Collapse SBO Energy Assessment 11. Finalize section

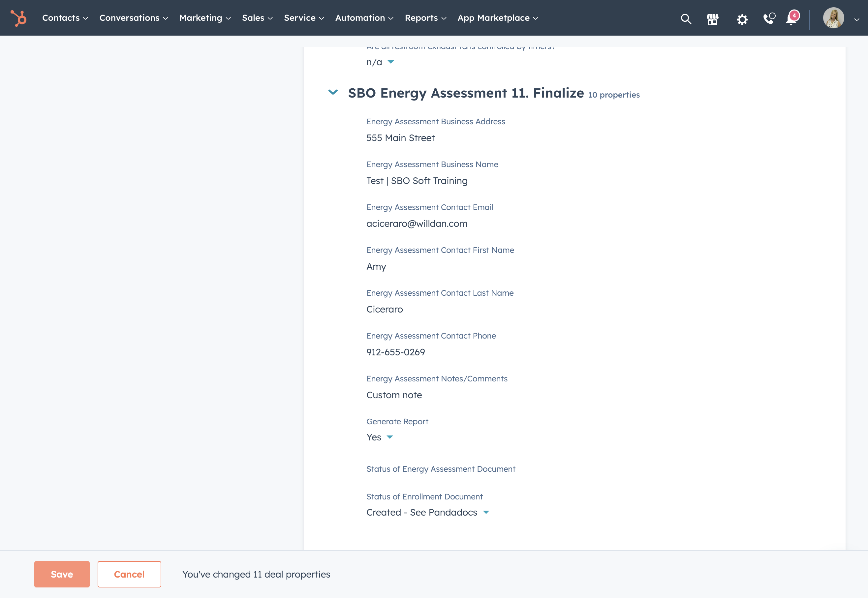[333, 92]
